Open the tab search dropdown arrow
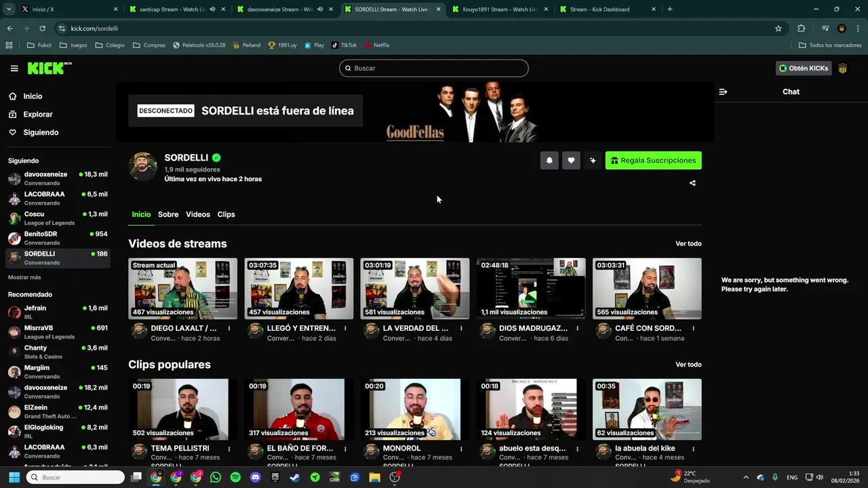 [9, 9]
